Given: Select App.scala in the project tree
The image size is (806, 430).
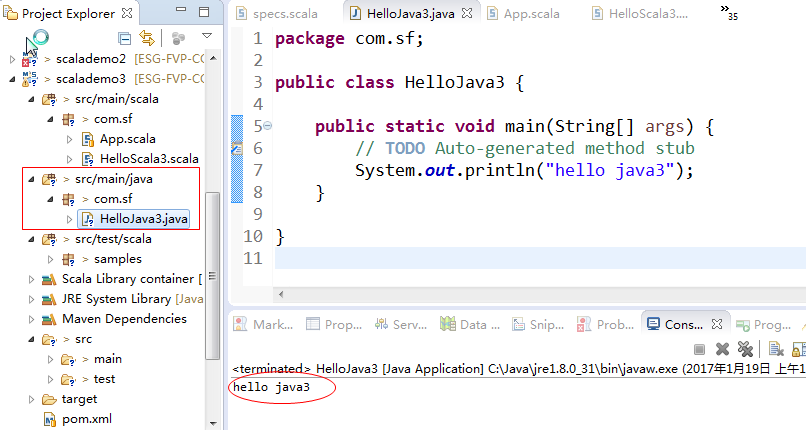Looking at the screenshot, I should pyautogui.click(x=127, y=139).
